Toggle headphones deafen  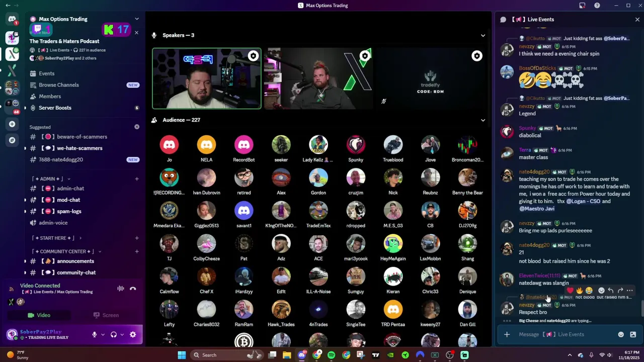click(x=114, y=334)
